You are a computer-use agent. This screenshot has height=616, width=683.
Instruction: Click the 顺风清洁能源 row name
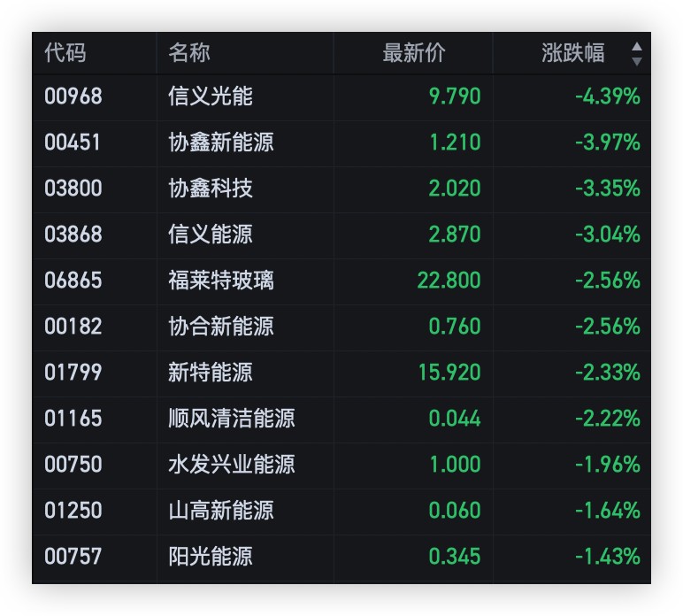232,419
